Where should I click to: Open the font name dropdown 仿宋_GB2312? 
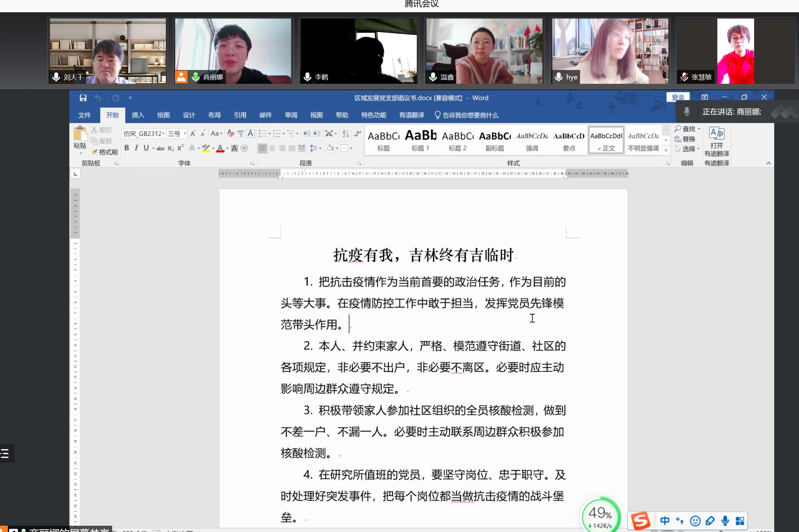click(x=163, y=133)
